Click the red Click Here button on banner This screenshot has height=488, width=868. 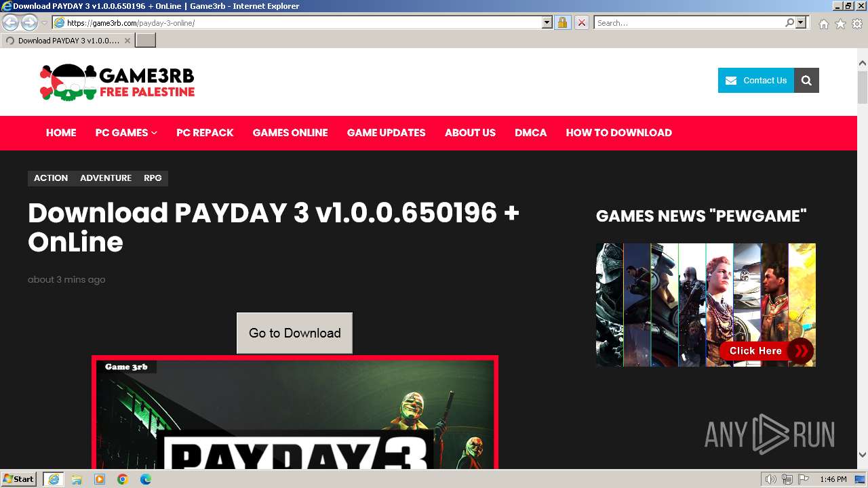click(x=766, y=351)
